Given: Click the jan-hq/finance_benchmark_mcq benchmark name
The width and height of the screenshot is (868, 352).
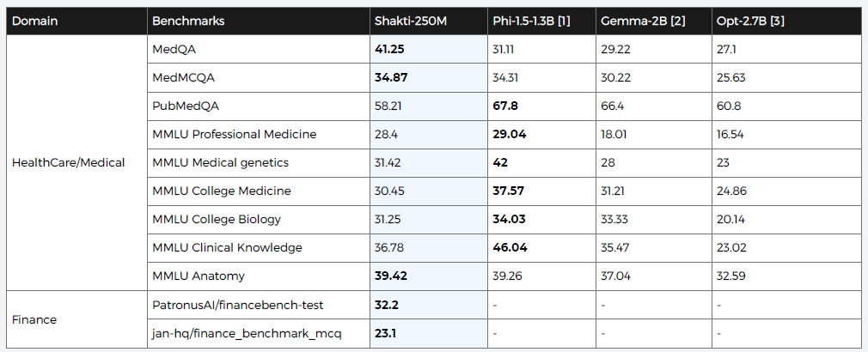Looking at the screenshot, I should pos(246,333).
